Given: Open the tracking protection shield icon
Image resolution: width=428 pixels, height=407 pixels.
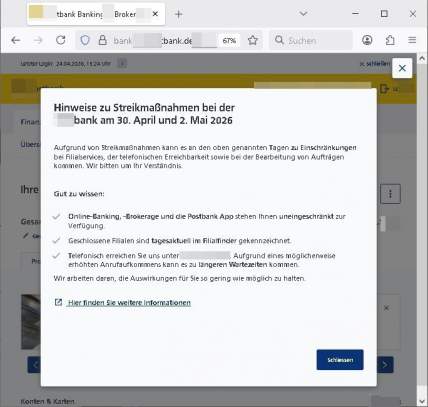Looking at the screenshot, I should pos(85,40).
